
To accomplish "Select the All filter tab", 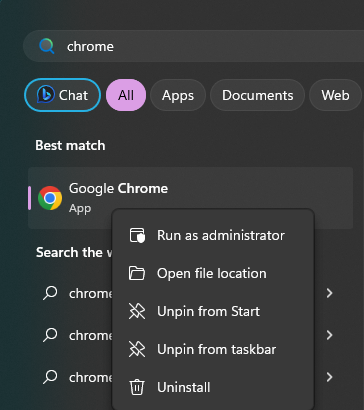I will (x=126, y=95).
